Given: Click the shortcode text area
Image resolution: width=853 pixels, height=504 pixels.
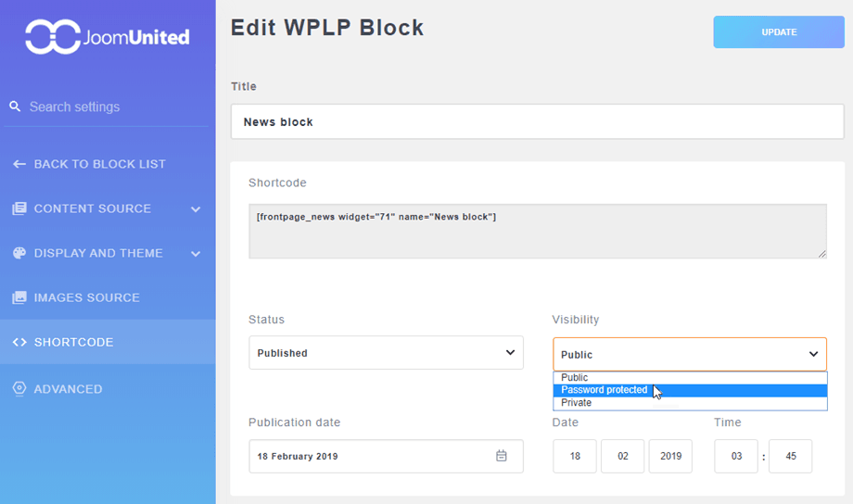Looking at the screenshot, I should (537, 231).
